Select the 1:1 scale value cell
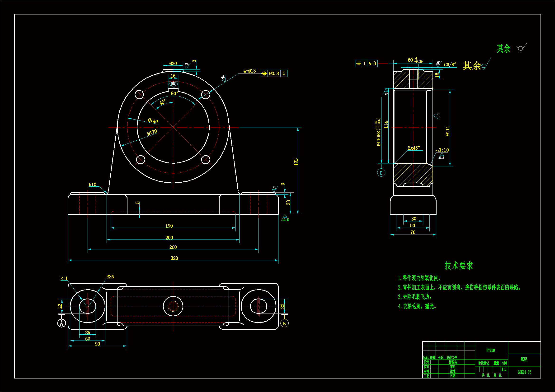This screenshot has height=392, width=555. click(x=504, y=369)
